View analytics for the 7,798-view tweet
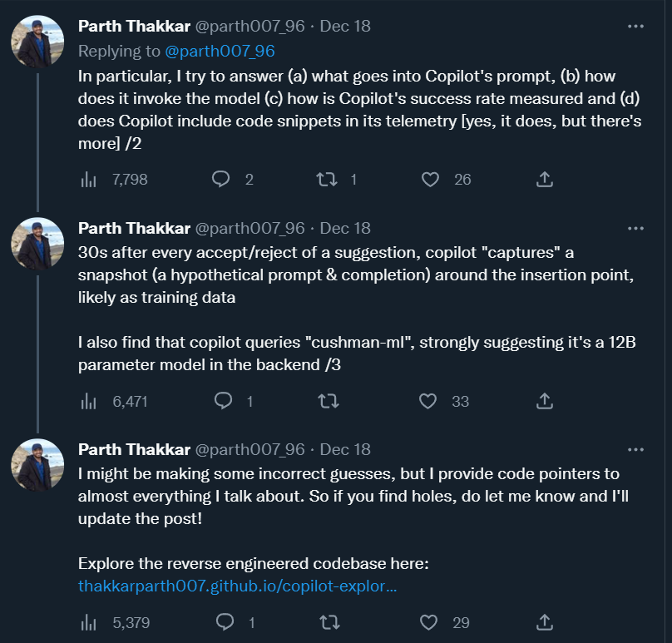 [x=89, y=179]
